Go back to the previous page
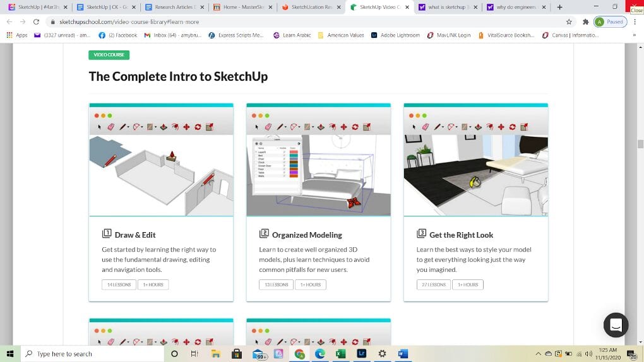 pyautogui.click(x=9, y=21)
